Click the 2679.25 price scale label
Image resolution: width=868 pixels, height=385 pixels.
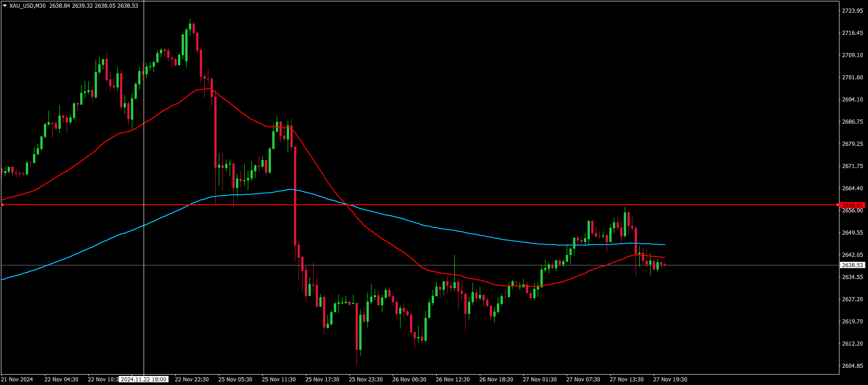852,144
